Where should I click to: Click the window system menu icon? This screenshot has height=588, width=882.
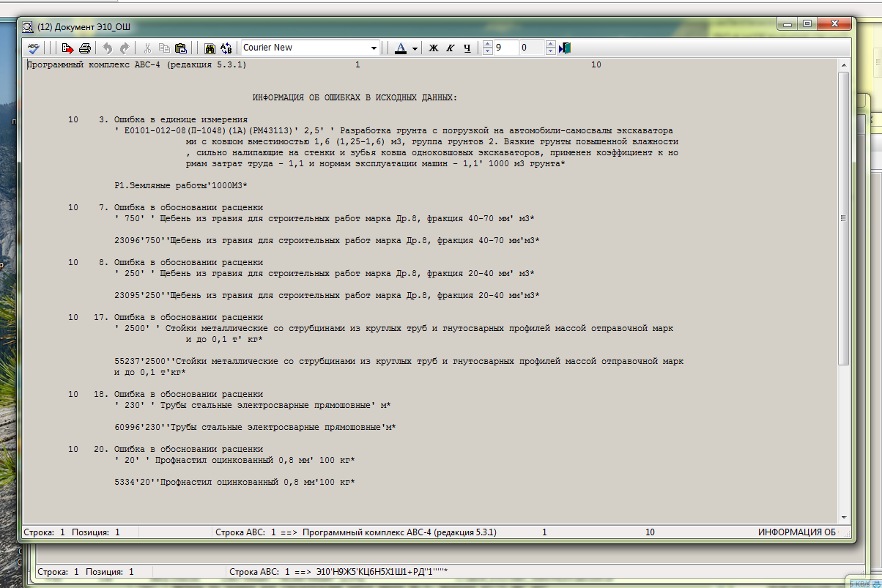click(x=28, y=26)
